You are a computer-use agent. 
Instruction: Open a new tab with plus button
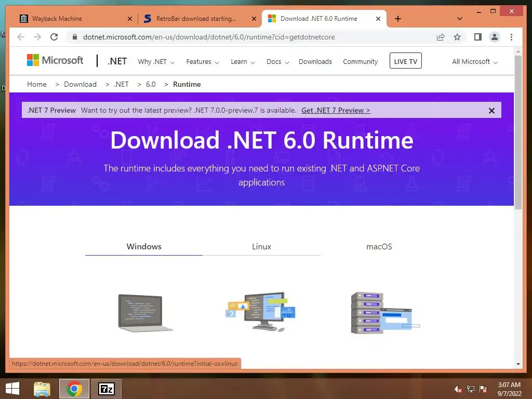(x=398, y=19)
